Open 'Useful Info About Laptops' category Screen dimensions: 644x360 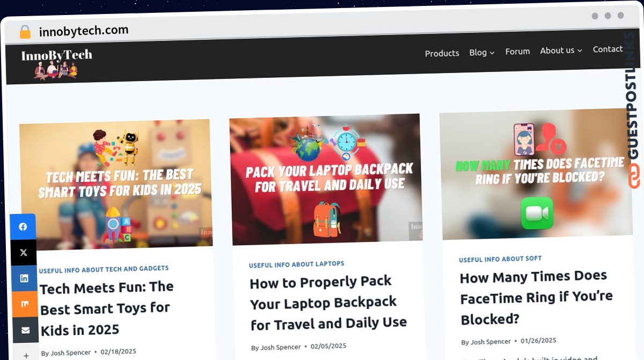(297, 264)
